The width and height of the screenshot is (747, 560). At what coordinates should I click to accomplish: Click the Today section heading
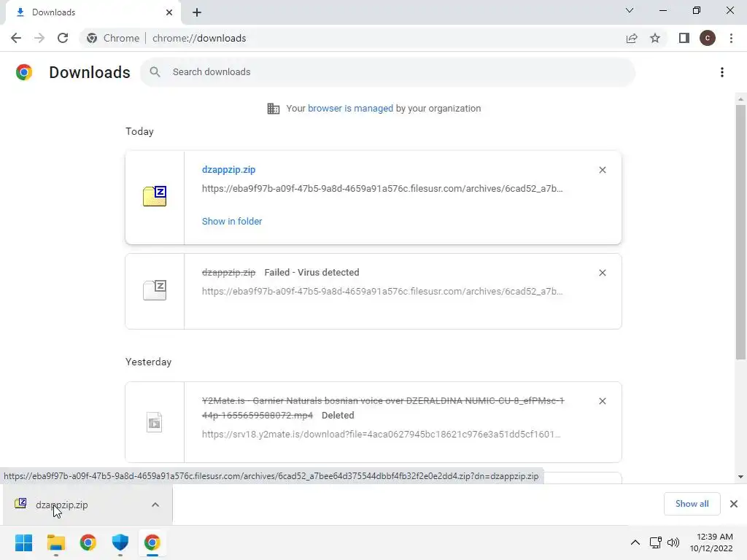[x=139, y=131]
